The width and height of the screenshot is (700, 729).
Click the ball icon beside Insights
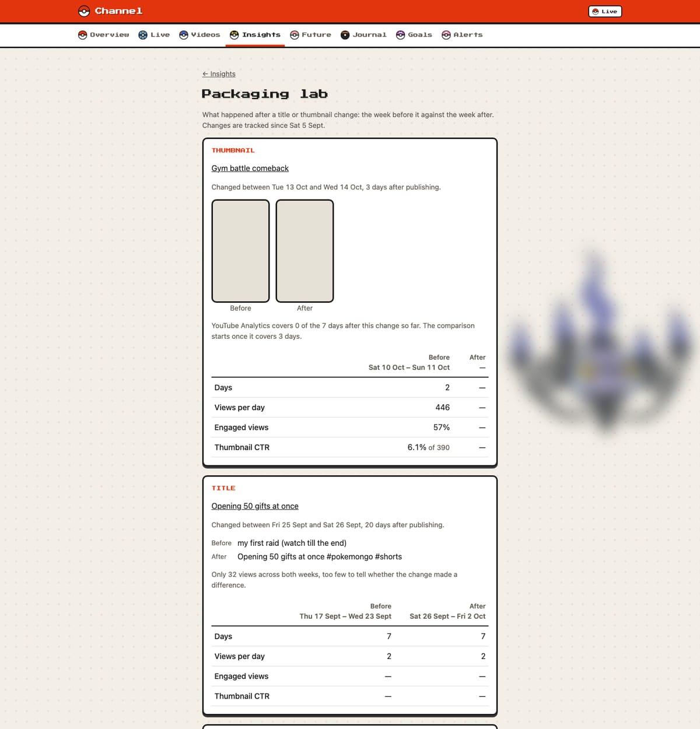point(235,35)
